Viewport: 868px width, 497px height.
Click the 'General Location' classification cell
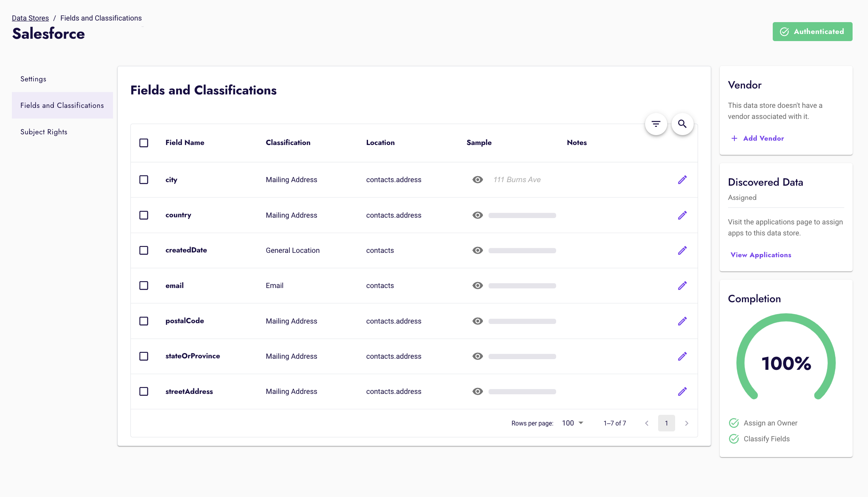293,250
